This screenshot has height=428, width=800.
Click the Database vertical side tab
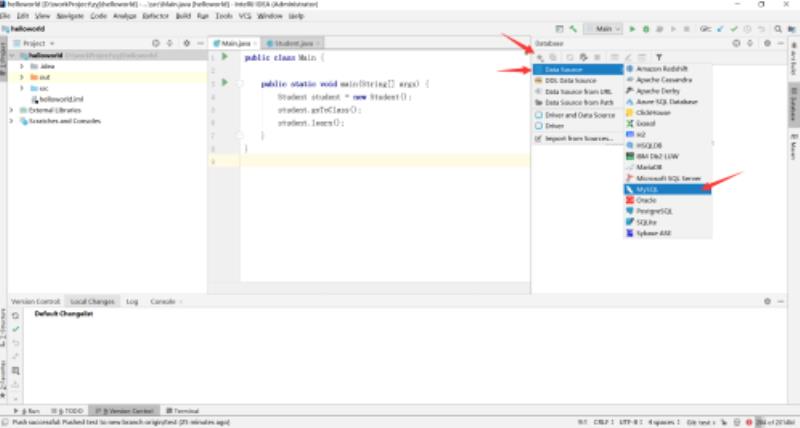tap(794, 105)
